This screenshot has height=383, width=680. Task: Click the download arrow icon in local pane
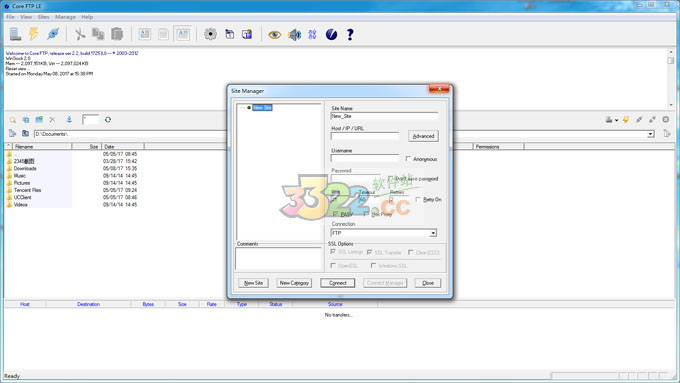(69, 120)
